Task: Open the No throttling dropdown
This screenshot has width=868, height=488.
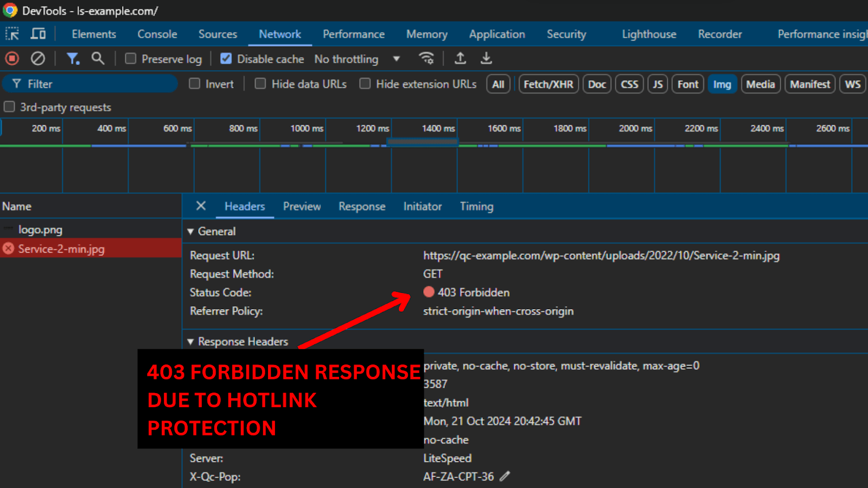Action: tap(357, 59)
